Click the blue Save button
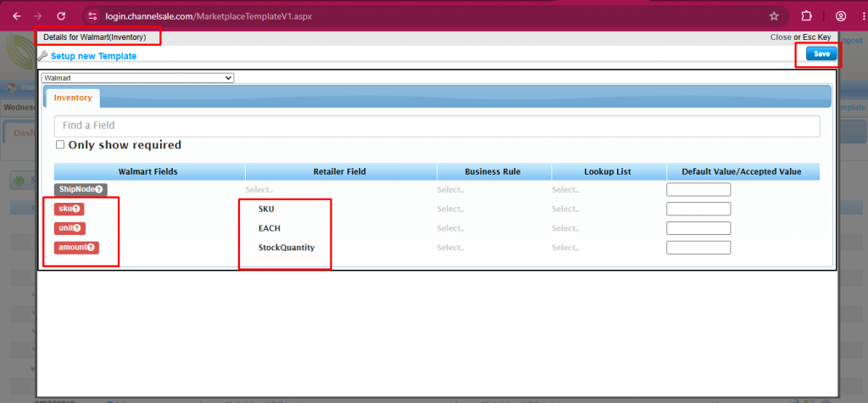The width and height of the screenshot is (868, 403). (821, 53)
